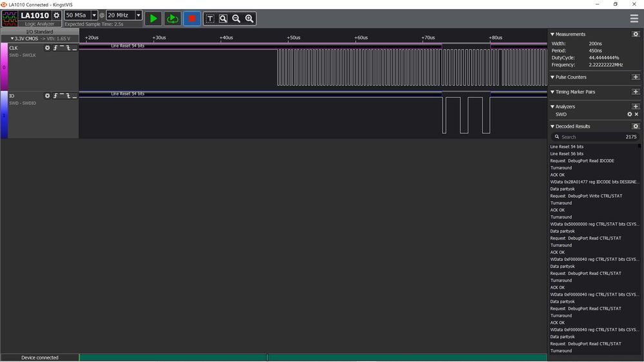Open IO channel settings gear
The width and height of the screenshot is (644, 362).
47,95
